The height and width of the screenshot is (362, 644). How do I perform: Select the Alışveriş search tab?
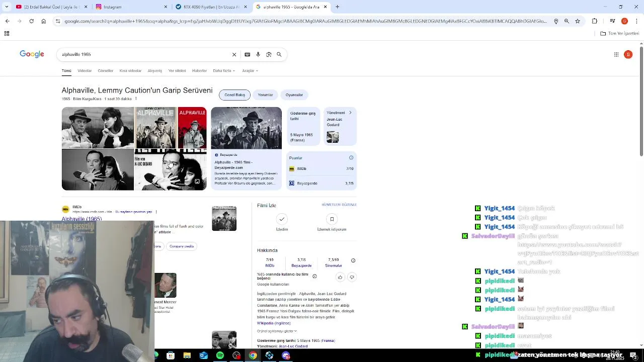click(154, 71)
